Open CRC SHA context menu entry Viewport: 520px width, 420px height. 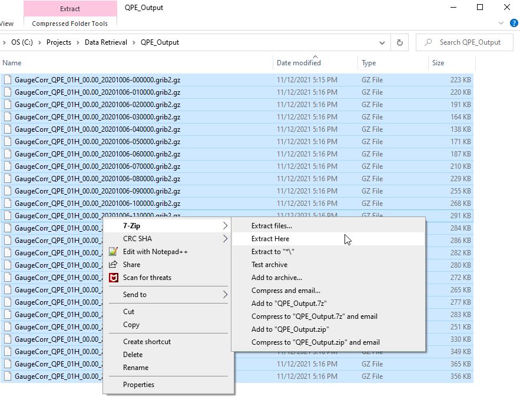pyautogui.click(x=168, y=238)
